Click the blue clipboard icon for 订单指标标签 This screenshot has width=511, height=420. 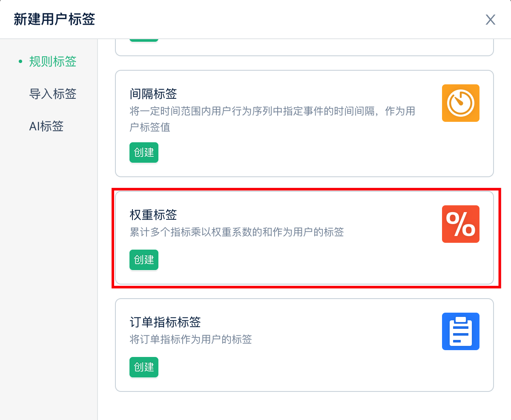click(x=460, y=331)
